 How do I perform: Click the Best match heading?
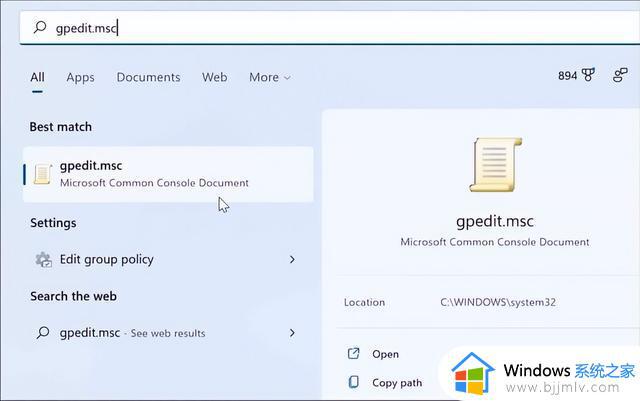coord(61,127)
